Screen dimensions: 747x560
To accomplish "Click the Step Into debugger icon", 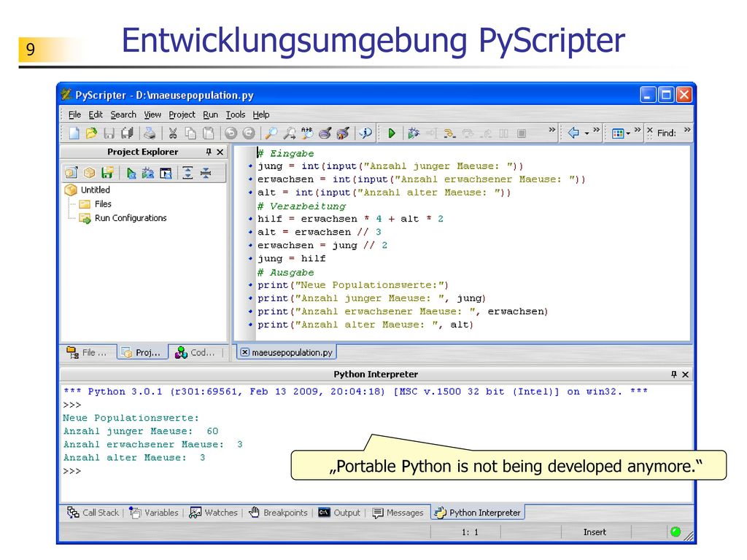I will pos(449,133).
